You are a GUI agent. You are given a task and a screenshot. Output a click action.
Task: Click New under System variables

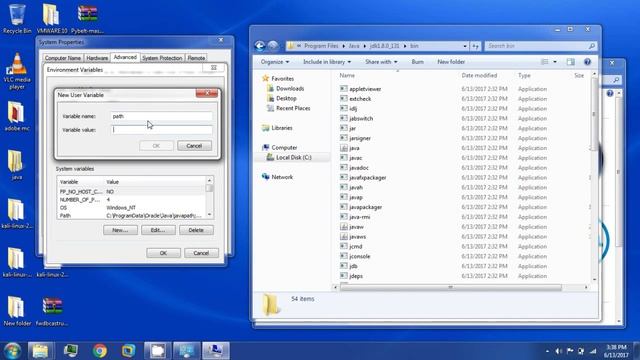pyautogui.click(x=120, y=230)
